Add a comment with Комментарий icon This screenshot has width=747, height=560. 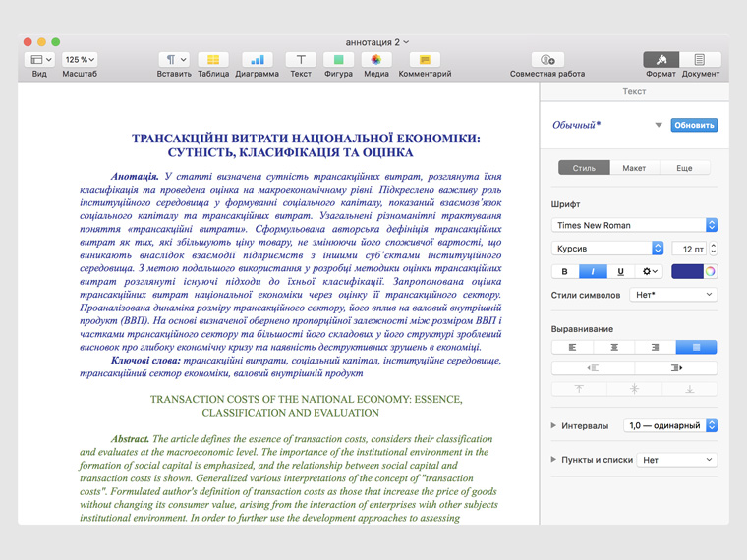coord(425,60)
